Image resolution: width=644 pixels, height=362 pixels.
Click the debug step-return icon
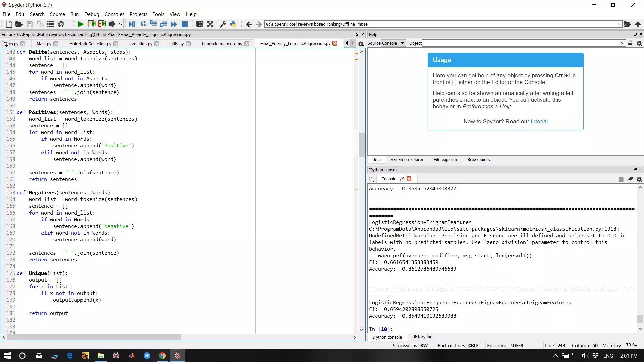click(164, 24)
